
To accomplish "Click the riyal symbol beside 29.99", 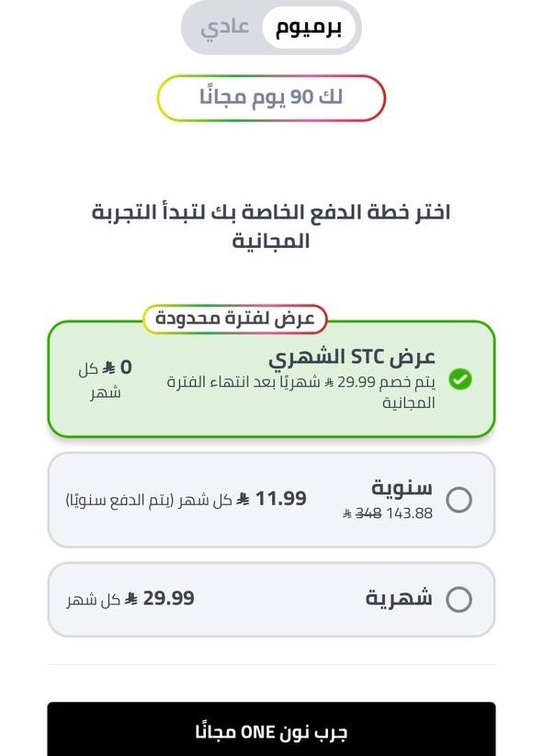I will (131, 599).
